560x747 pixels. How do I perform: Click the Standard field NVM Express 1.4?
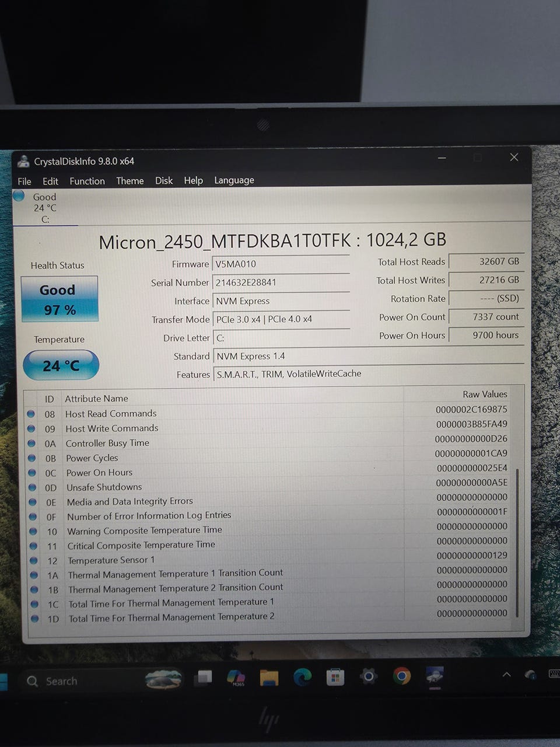click(x=368, y=356)
